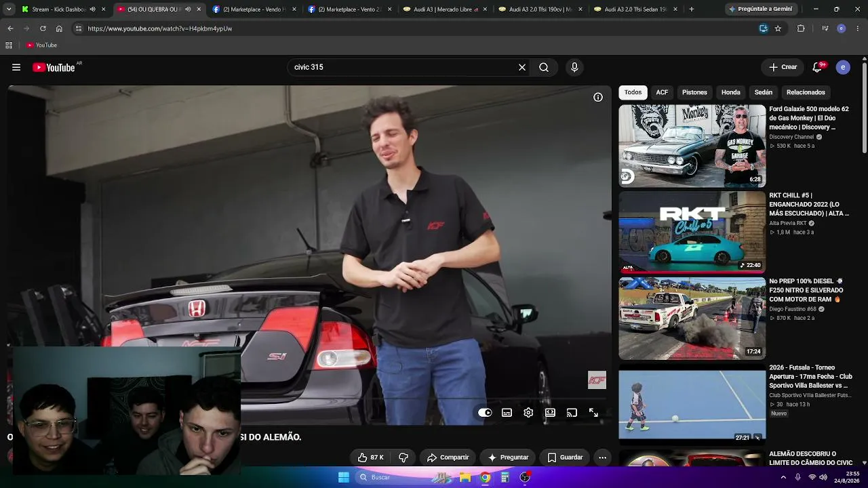Reload the page
The width and height of the screenshot is (868, 488).
click(43, 28)
